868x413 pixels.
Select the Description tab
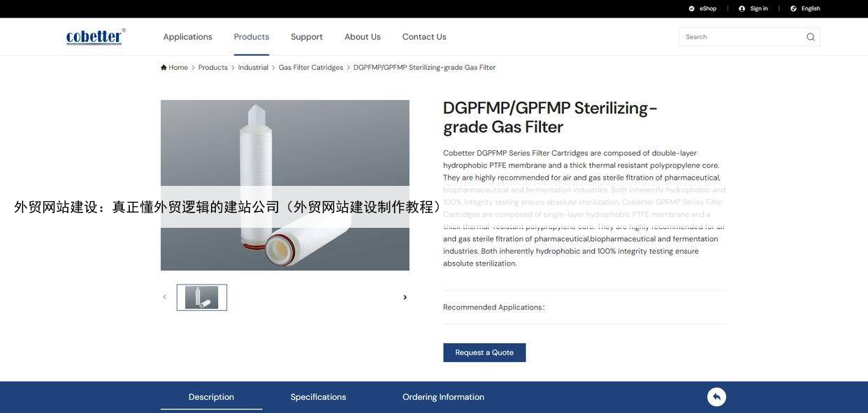coord(211,397)
